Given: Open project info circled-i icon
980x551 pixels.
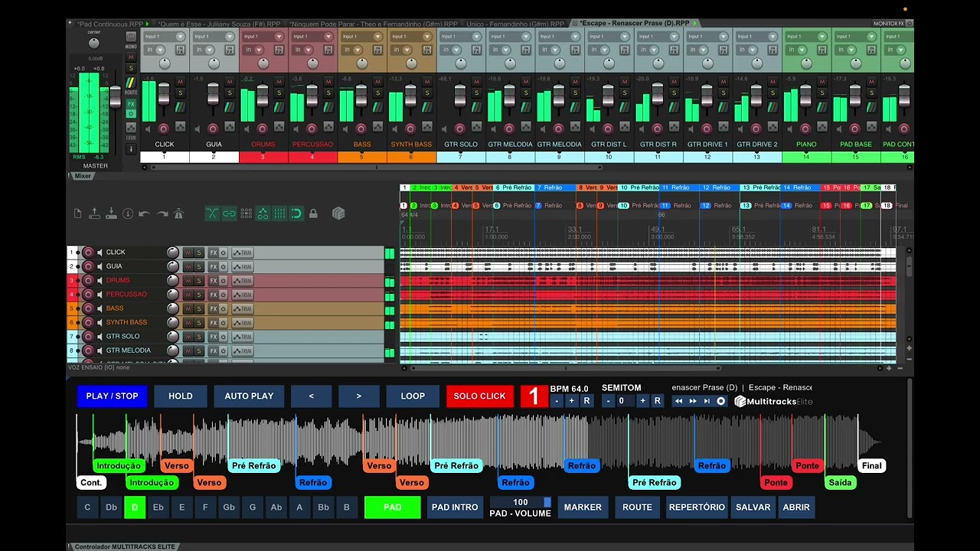Looking at the screenshot, I should click(128, 214).
